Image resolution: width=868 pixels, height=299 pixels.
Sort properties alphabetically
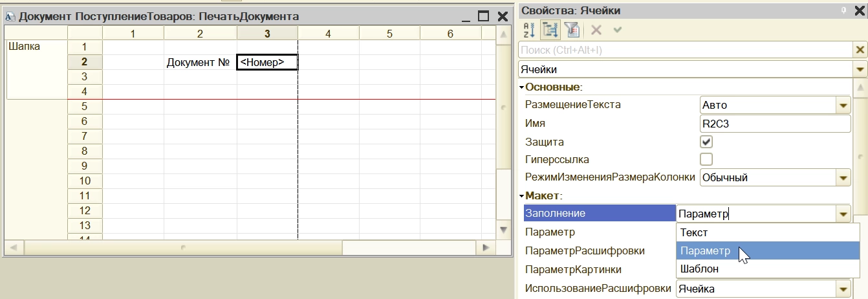click(x=529, y=29)
